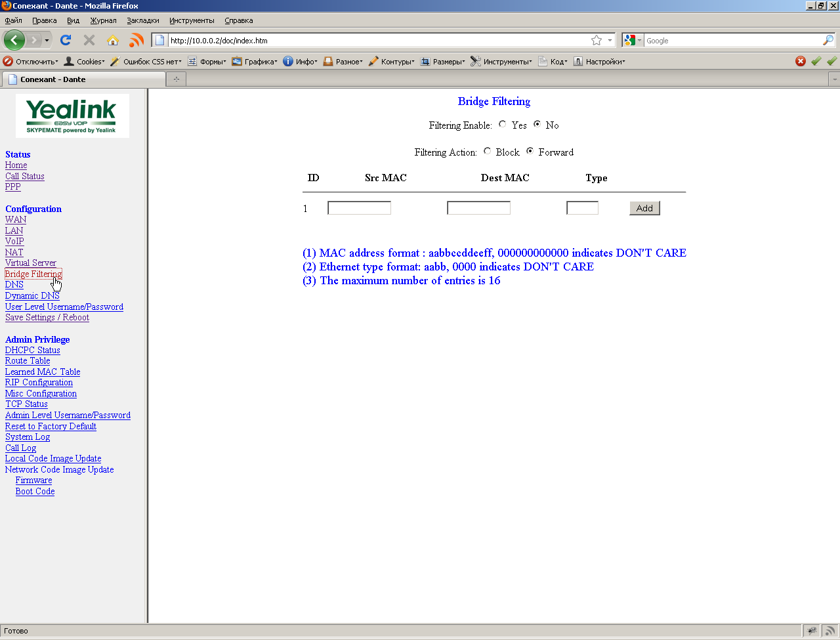Open the Boot Code link
This screenshot has width=840, height=640.
coord(35,491)
